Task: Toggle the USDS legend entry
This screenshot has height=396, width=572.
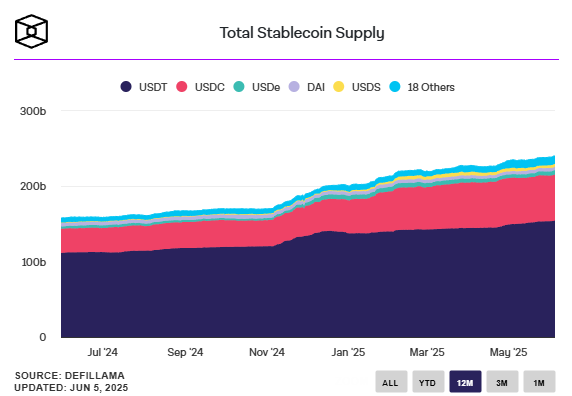Action: (x=357, y=87)
